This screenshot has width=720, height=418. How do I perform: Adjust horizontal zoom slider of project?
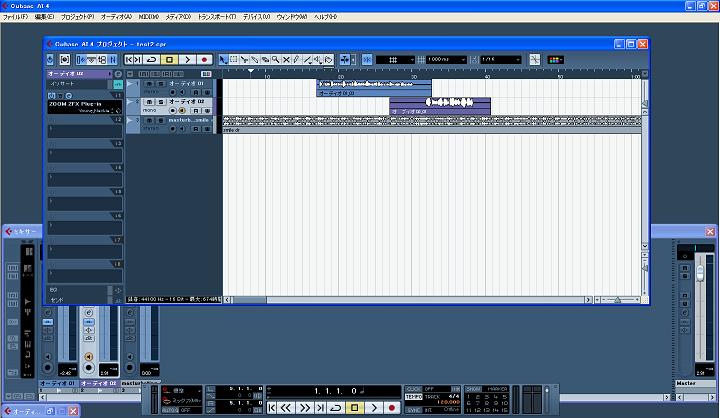point(618,300)
